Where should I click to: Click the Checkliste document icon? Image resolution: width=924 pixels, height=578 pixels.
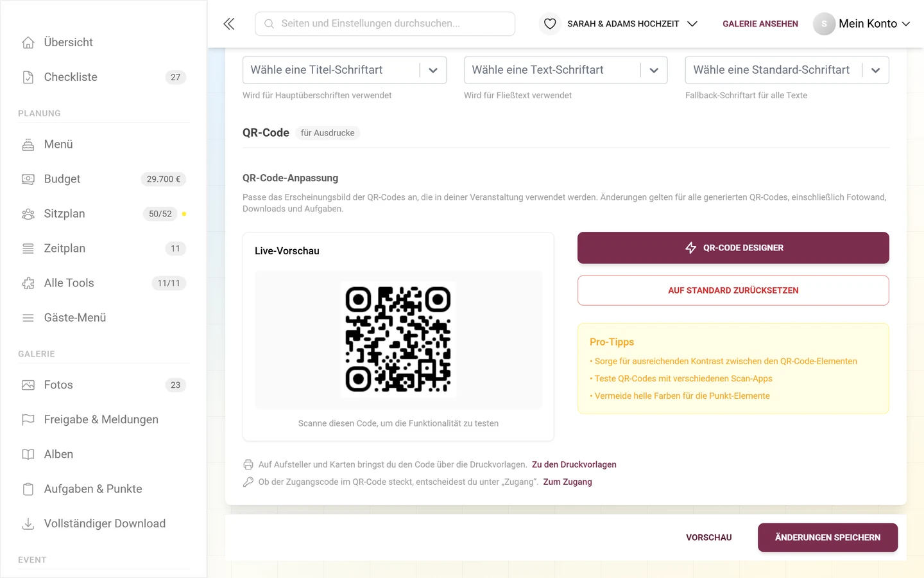[28, 77]
